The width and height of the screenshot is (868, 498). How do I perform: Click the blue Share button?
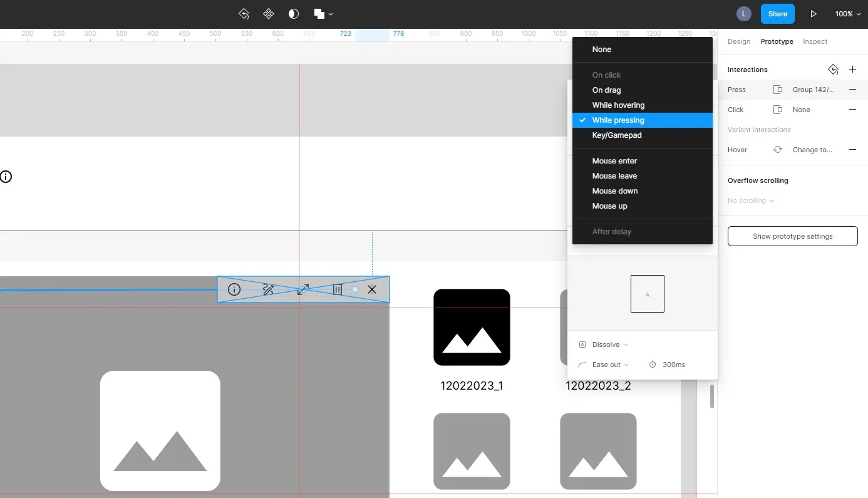click(778, 14)
